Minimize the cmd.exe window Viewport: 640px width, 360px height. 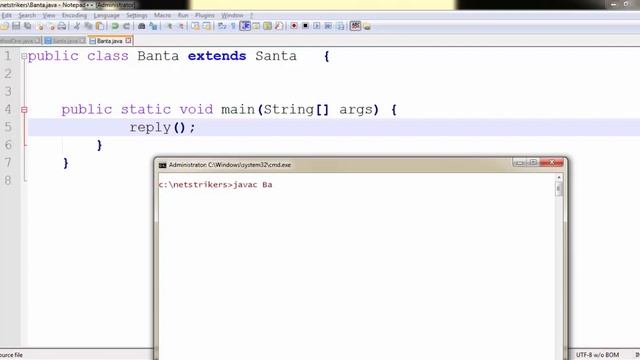519,162
